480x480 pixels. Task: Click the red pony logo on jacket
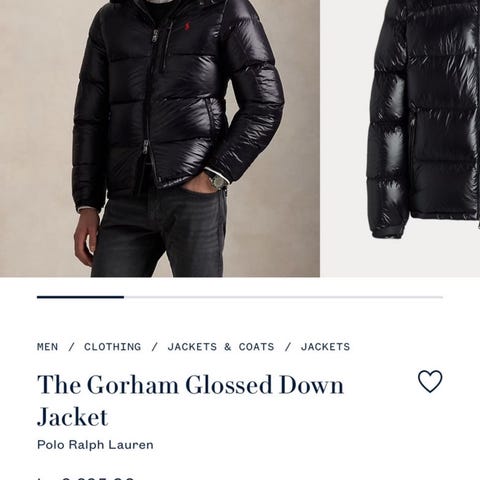184,28
